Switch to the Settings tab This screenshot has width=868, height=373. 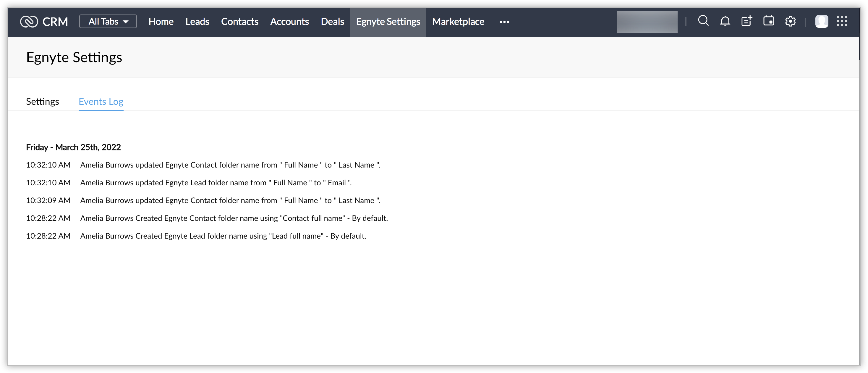[43, 102]
